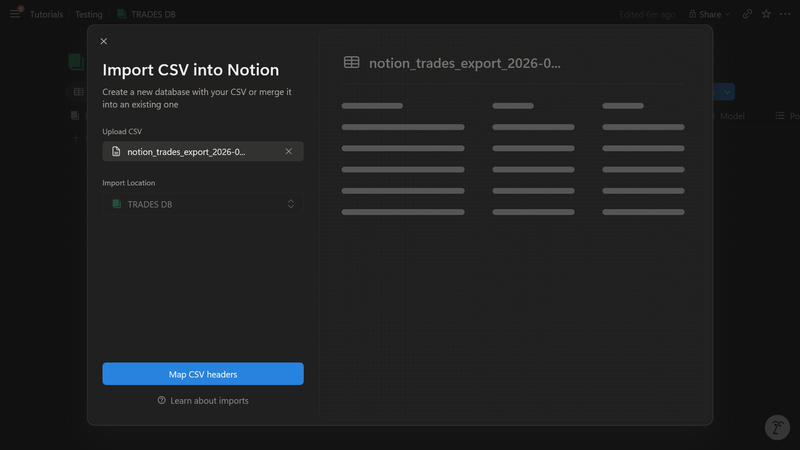The width and height of the screenshot is (800, 450).
Task: Click the preview title notion_trades_export_2026-0...
Action: 465,63
